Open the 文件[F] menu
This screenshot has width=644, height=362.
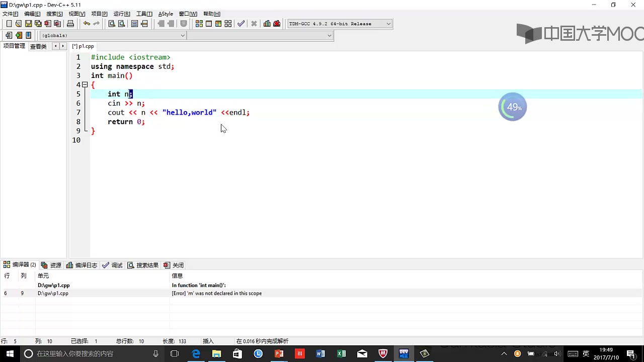click(10, 14)
